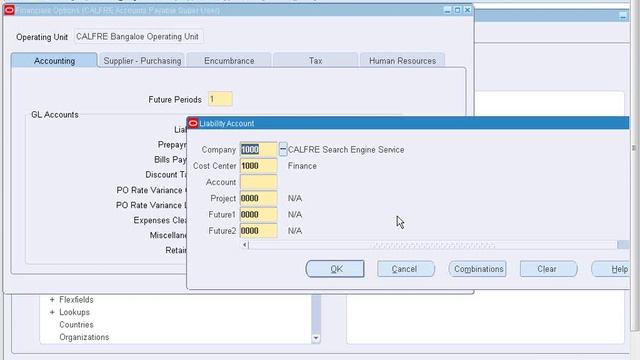The width and height of the screenshot is (640, 360).
Task: Maximize the Financials Options window
Action: pos(458,10)
